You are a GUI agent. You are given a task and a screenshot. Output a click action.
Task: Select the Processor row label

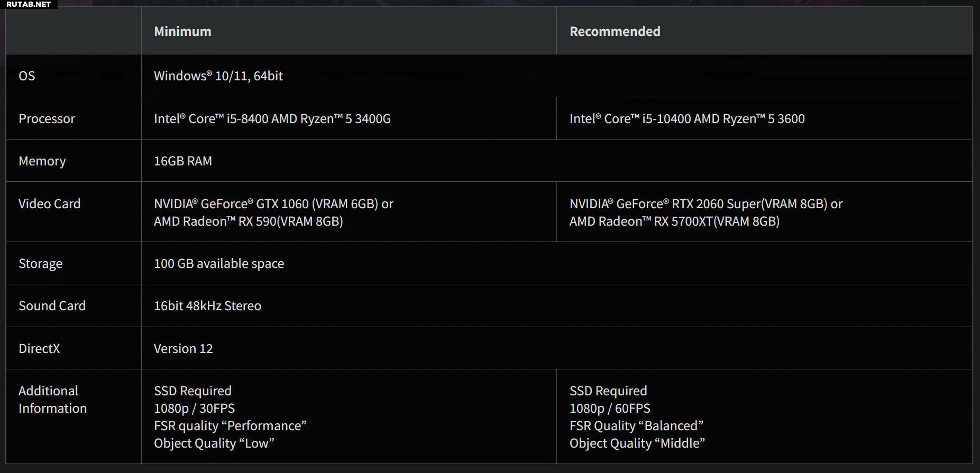(47, 119)
